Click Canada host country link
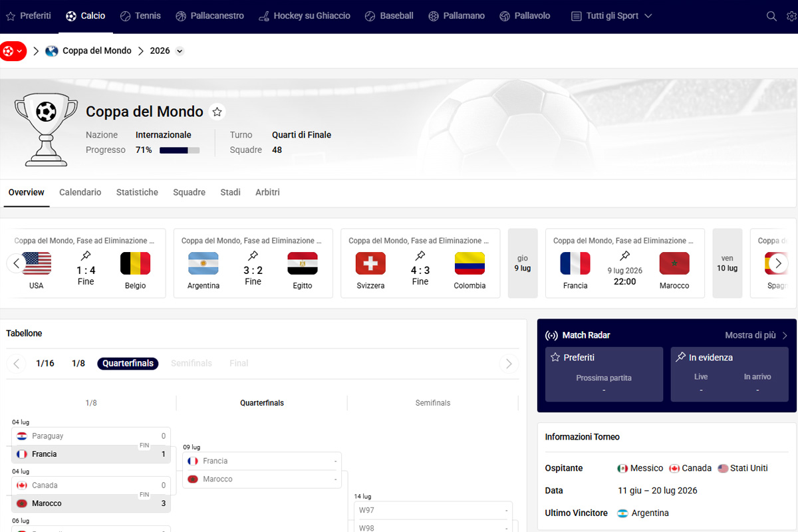This screenshot has height=532, width=798. tap(690, 468)
